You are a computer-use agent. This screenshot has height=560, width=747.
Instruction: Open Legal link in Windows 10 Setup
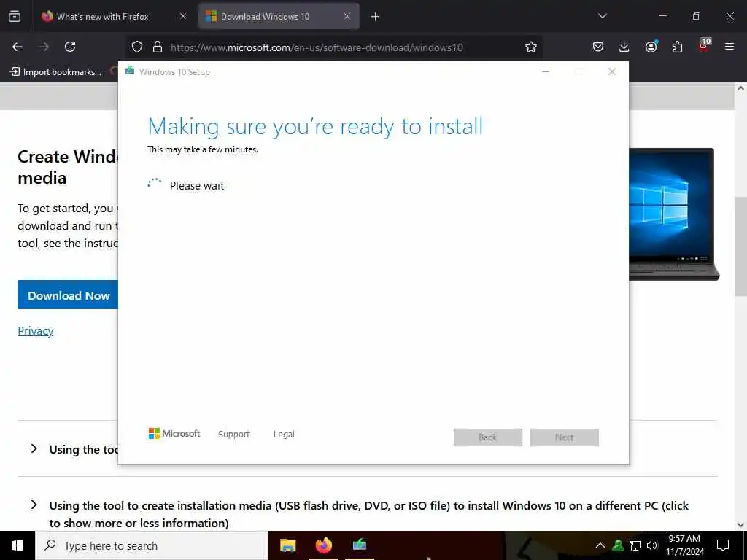[284, 435]
